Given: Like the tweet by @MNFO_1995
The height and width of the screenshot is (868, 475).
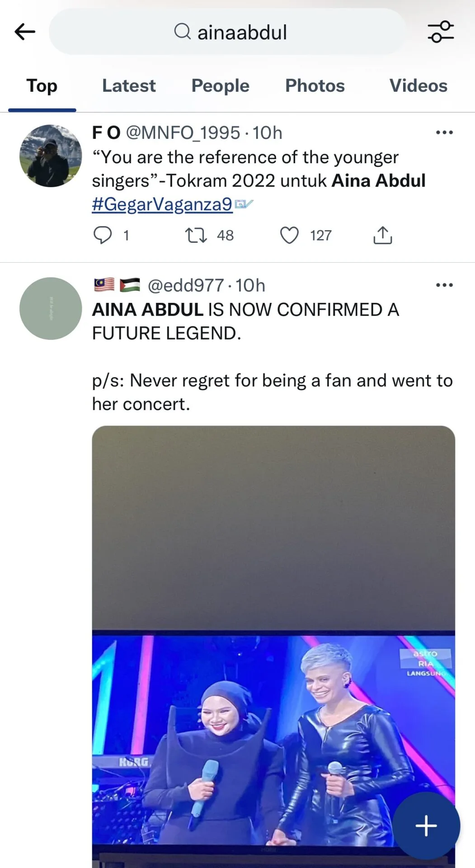Looking at the screenshot, I should (289, 235).
